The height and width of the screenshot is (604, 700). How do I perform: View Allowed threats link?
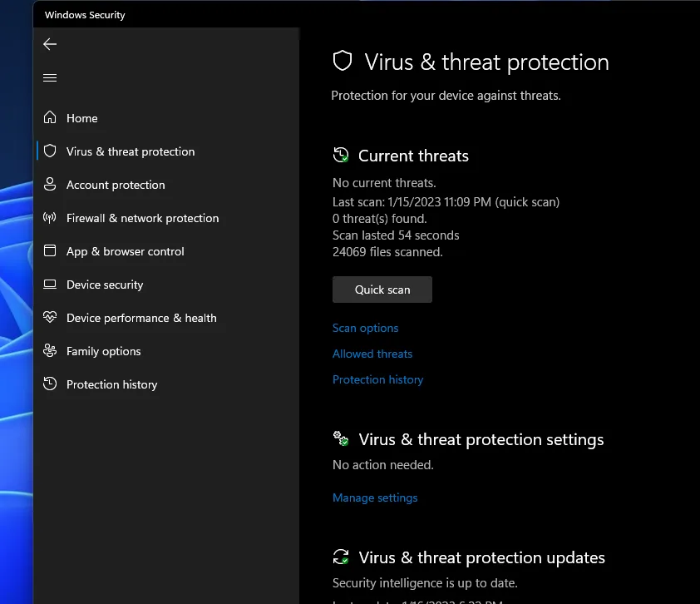point(372,354)
